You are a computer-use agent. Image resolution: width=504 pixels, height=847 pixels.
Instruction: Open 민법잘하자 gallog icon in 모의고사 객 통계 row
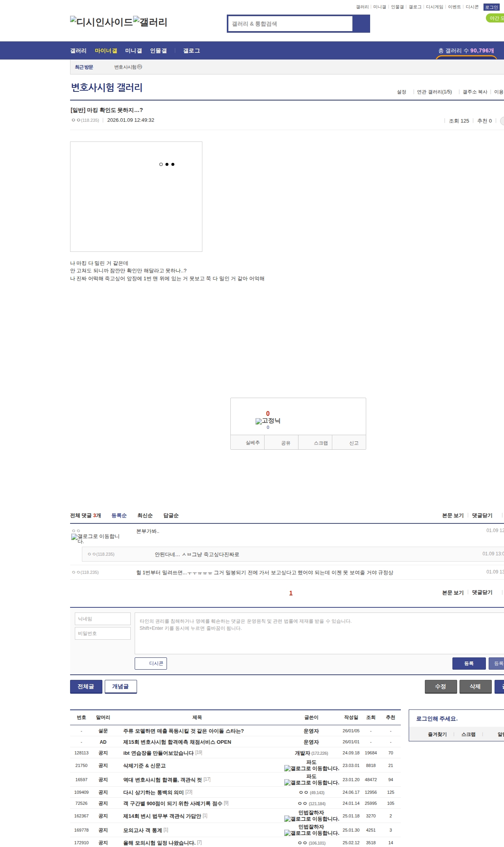(x=311, y=833)
